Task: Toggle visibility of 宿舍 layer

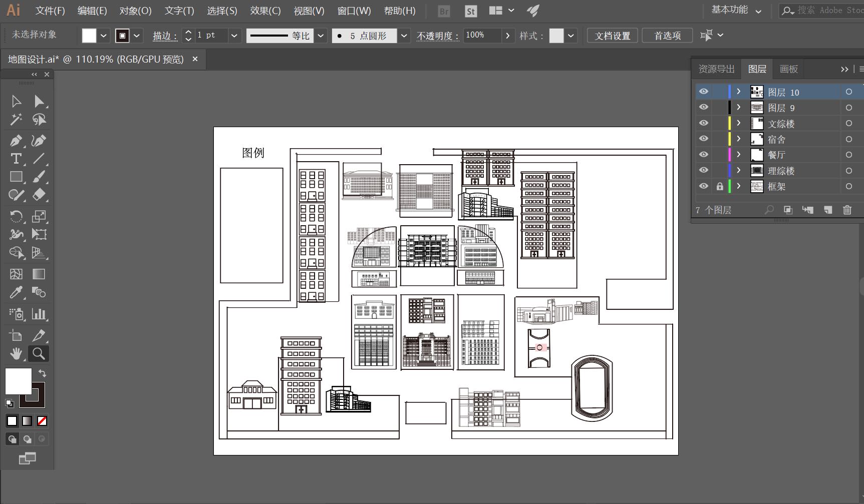Action: [704, 139]
